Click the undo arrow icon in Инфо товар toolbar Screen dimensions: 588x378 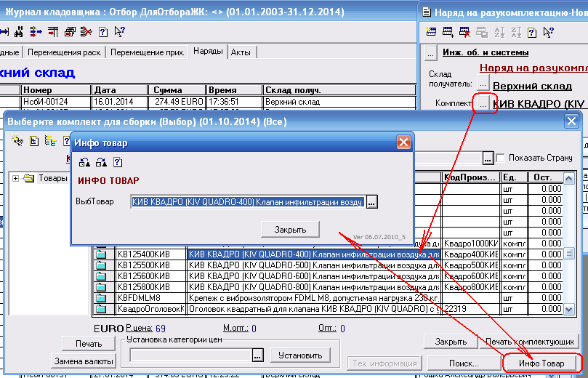tap(85, 162)
